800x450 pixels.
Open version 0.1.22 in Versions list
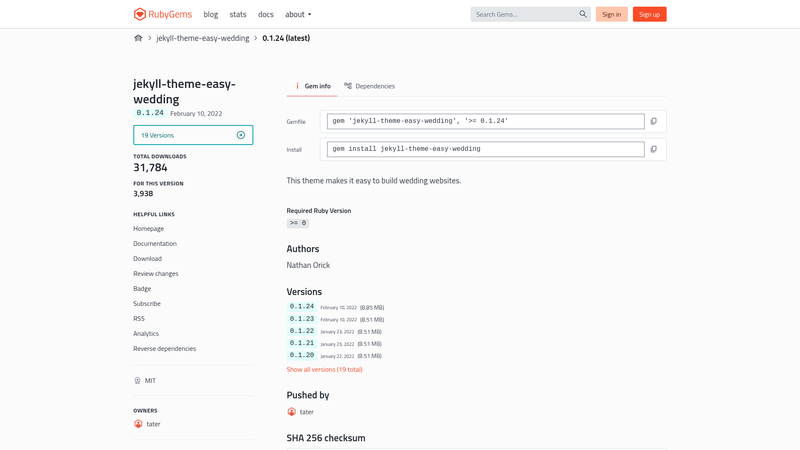click(x=302, y=331)
